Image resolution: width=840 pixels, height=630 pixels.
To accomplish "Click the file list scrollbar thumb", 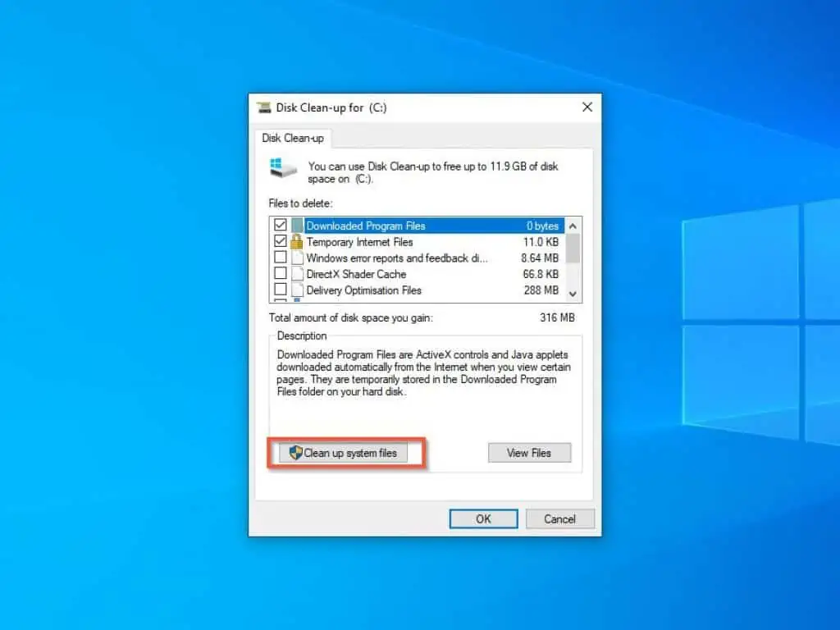I will tap(573, 249).
